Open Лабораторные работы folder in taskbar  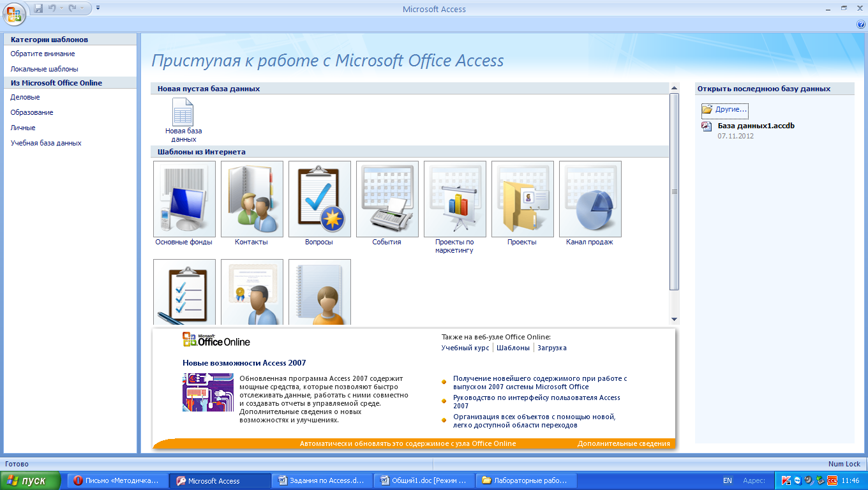[x=527, y=480]
